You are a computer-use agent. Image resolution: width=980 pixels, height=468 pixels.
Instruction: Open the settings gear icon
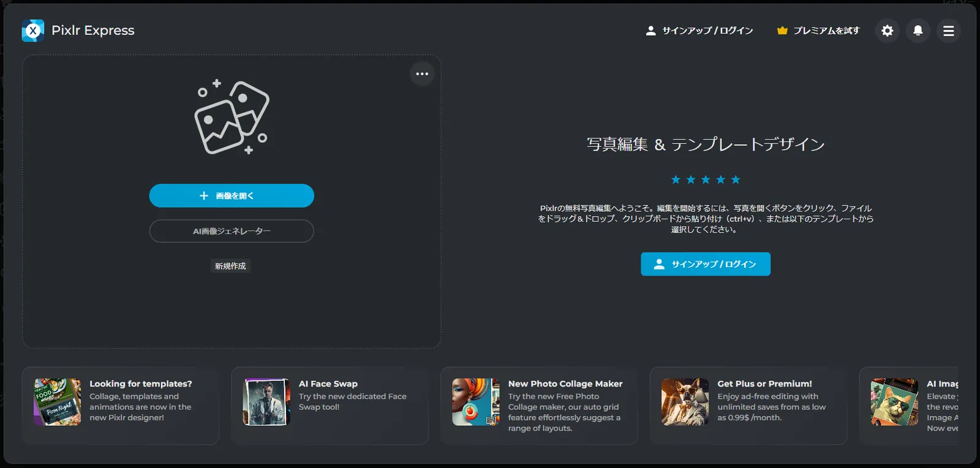[x=887, y=31]
